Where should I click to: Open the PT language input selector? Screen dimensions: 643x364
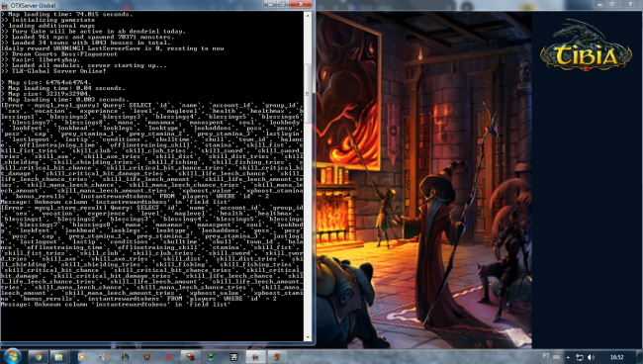pyautogui.click(x=546, y=356)
